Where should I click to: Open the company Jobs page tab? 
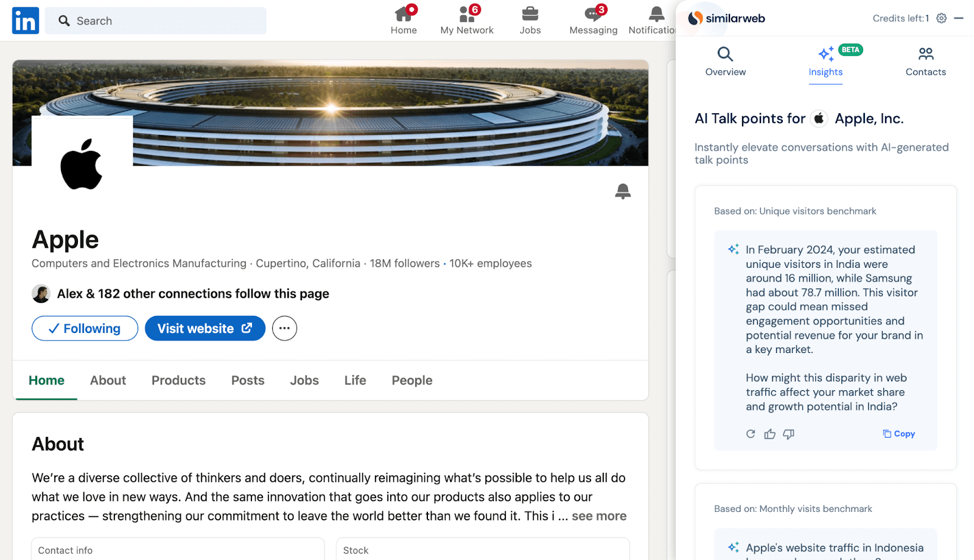click(x=304, y=380)
